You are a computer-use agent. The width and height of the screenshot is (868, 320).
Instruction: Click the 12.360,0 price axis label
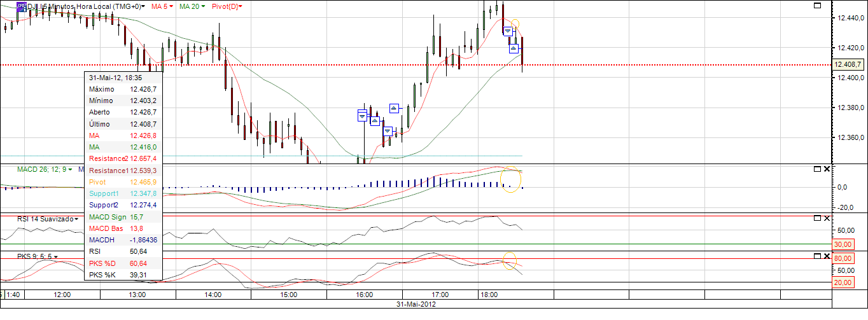(x=851, y=137)
